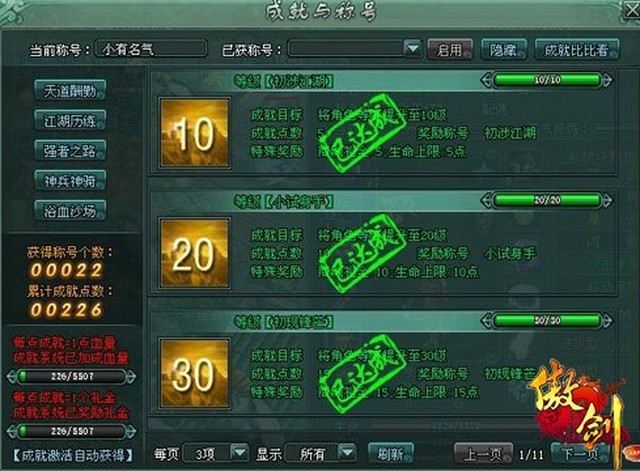The image size is (640, 471).
Task: Switch to 神兵神骑 category
Action: click(x=70, y=181)
